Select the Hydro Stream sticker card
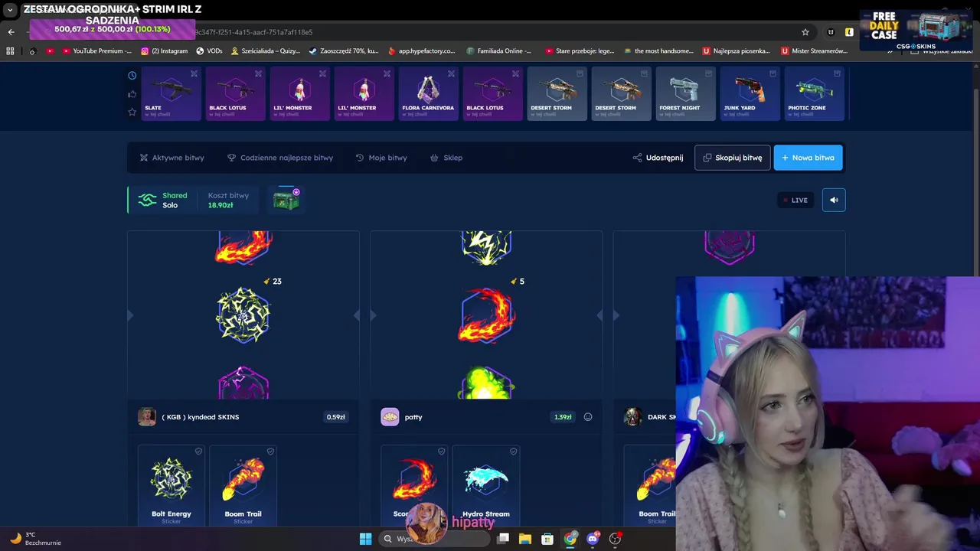 pos(486,486)
